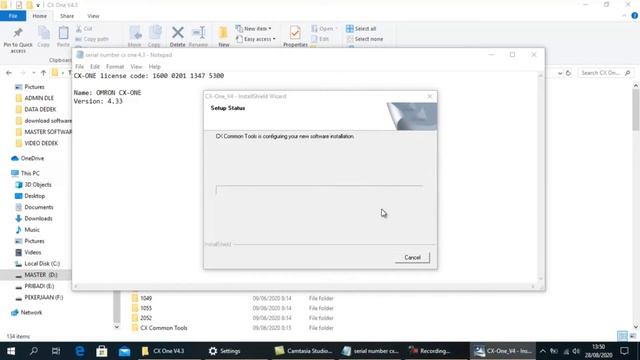Open the Explorer View ribbon tab
Screen dimensions: 640x360
pos(93,16)
